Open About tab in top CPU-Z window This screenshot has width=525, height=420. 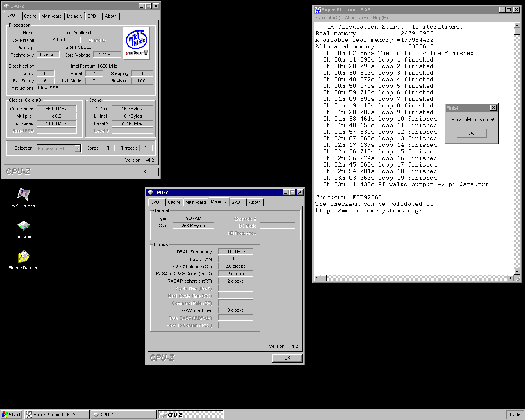pos(111,16)
